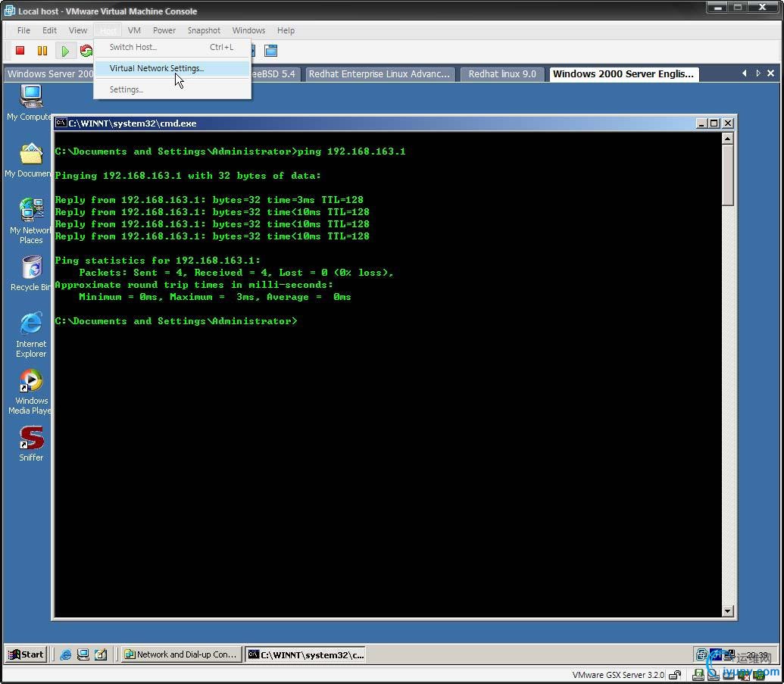Screen dimensions: 784x684
Task: Click the red Power Off button
Action: pyautogui.click(x=20, y=51)
